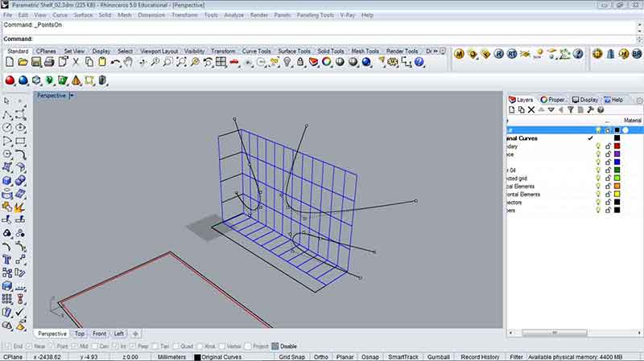Click the Paste clipboard icon
644x361 pixels.
102,63
